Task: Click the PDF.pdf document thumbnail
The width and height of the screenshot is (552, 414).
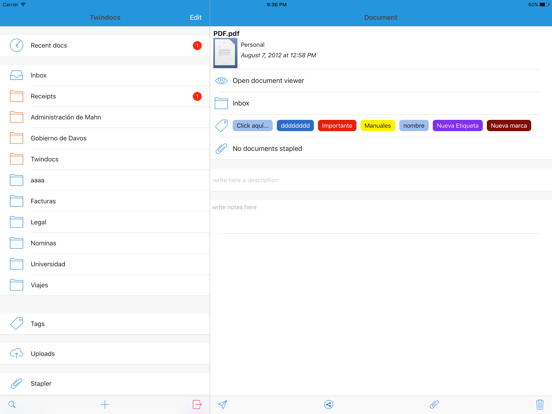Action: [225, 53]
